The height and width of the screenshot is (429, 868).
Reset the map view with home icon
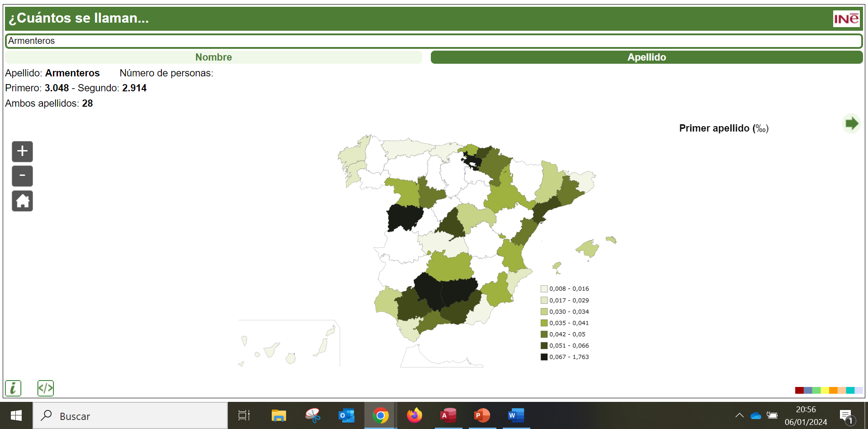click(x=22, y=201)
